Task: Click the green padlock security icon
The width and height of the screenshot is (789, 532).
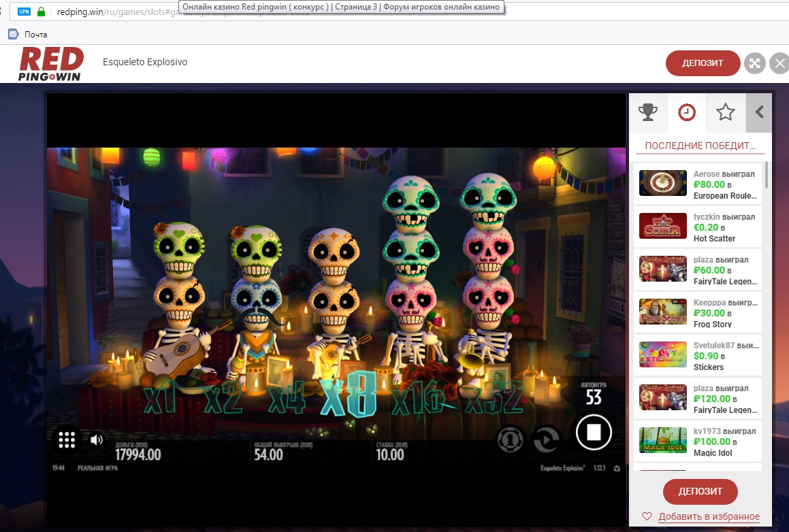Action: [x=42, y=12]
